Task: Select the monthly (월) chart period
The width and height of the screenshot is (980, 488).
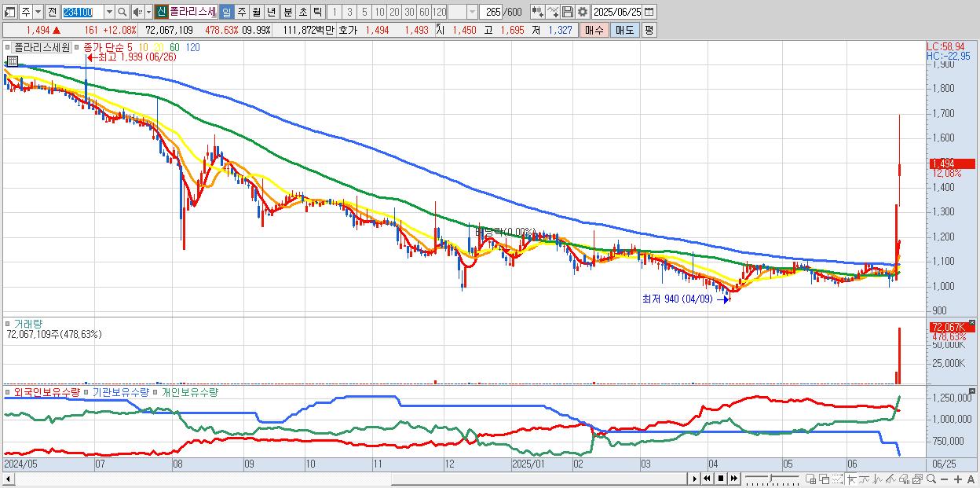Action: (x=256, y=12)
